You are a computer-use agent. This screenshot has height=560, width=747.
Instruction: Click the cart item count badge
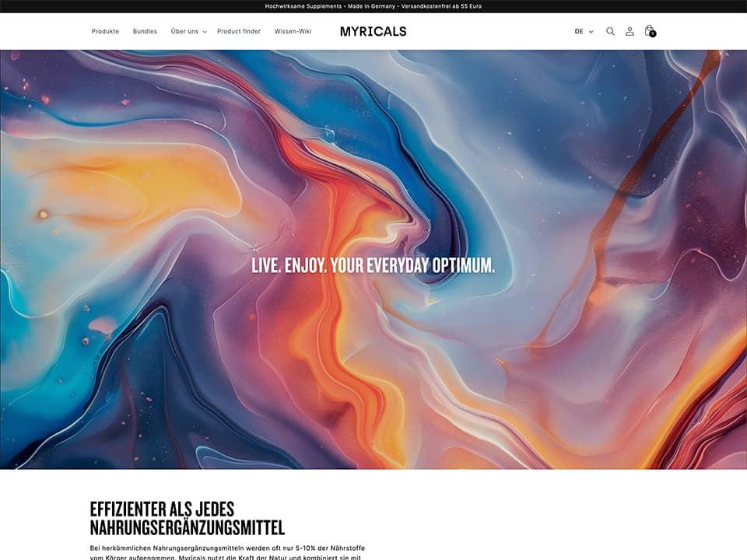coord(653,34)
